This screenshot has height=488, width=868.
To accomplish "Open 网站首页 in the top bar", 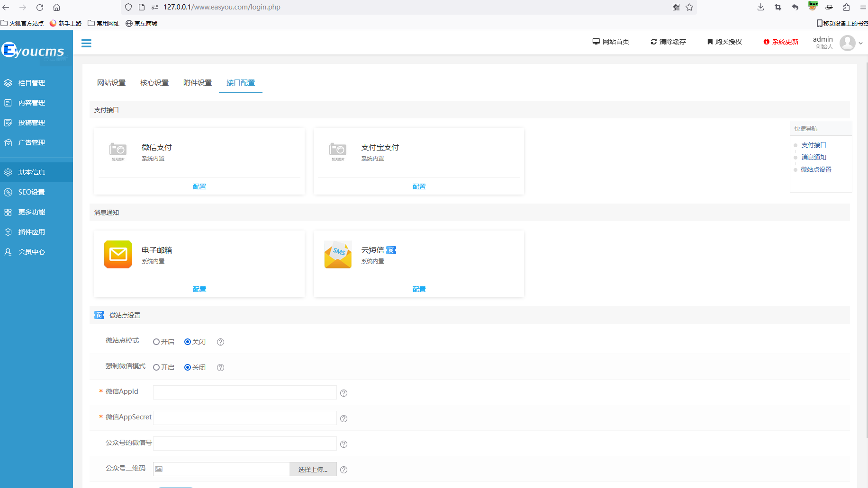I will pyautogui.click(x=611, y=42).
